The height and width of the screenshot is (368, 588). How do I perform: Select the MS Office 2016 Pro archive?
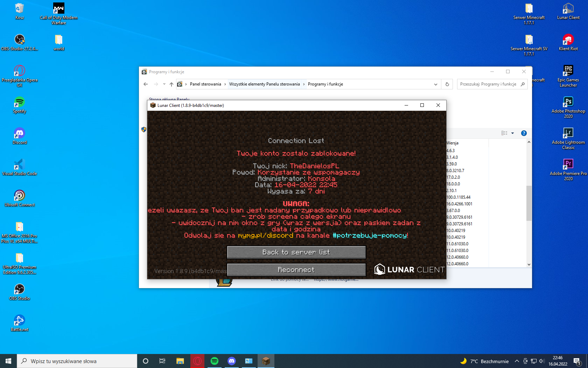20,232
